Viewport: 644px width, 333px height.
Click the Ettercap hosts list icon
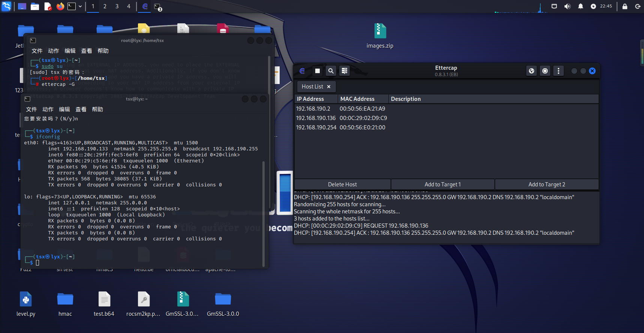344,71
